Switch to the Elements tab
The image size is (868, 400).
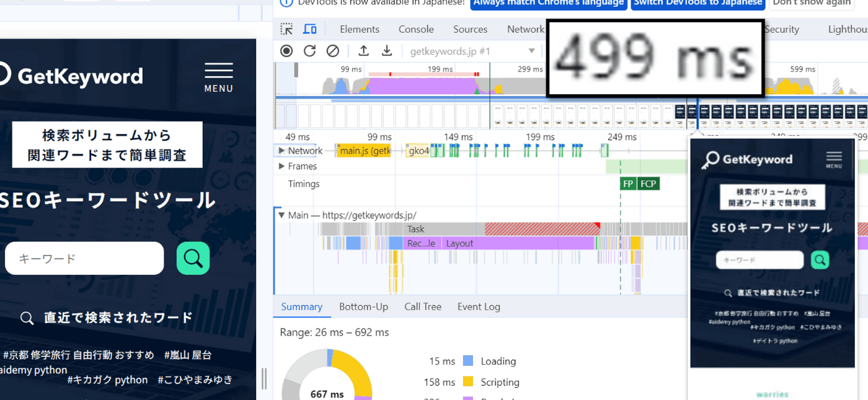[x=360, y=29]
